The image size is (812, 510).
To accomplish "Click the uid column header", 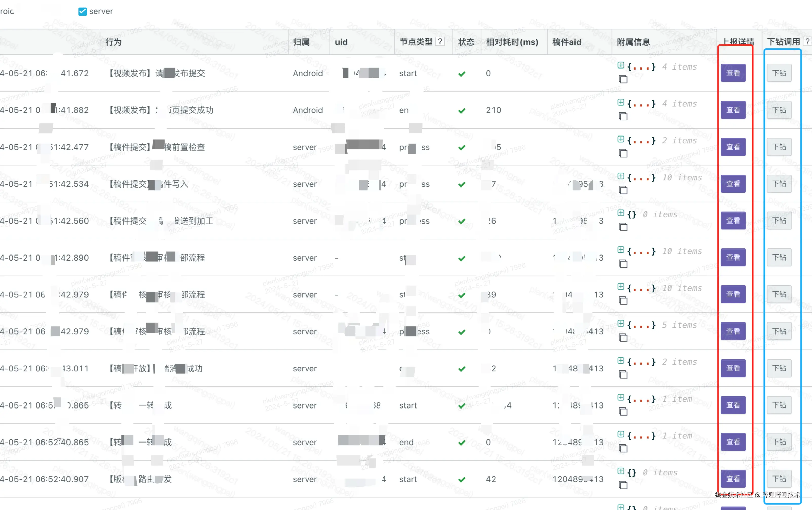I will (341, 42).
